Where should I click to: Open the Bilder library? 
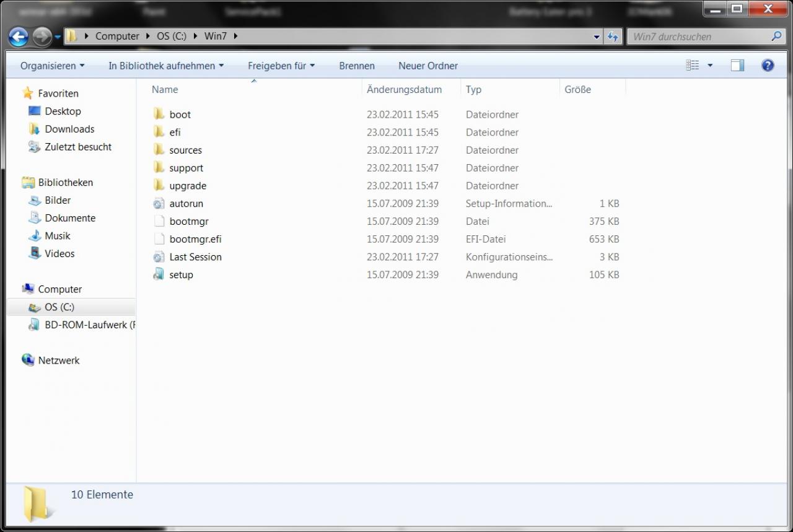point(58,200)
